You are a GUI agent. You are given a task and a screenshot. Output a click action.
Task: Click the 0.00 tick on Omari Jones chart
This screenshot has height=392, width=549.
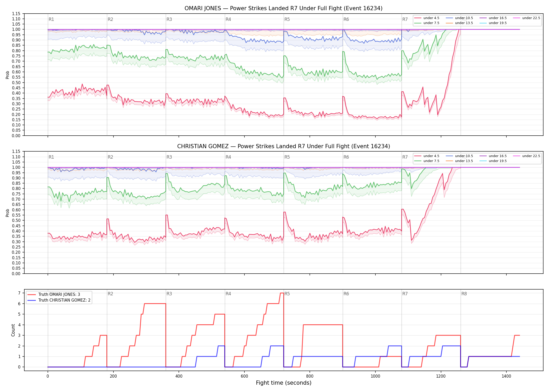[16, 136]
